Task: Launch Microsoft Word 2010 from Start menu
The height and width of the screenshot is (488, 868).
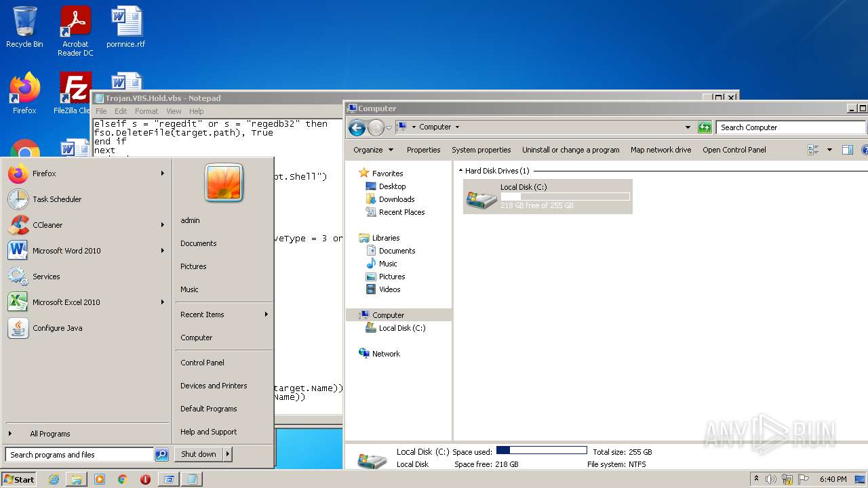Action: tap(87, 251)
